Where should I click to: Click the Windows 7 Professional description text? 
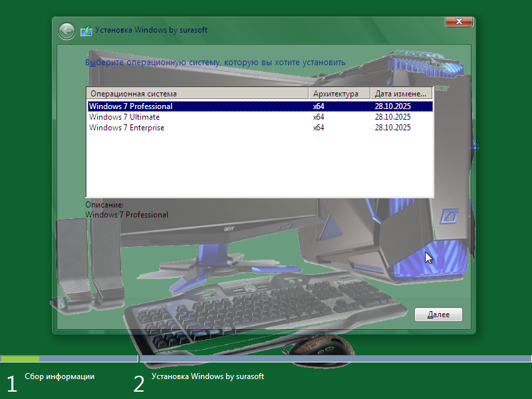click(x=126, y=215)
